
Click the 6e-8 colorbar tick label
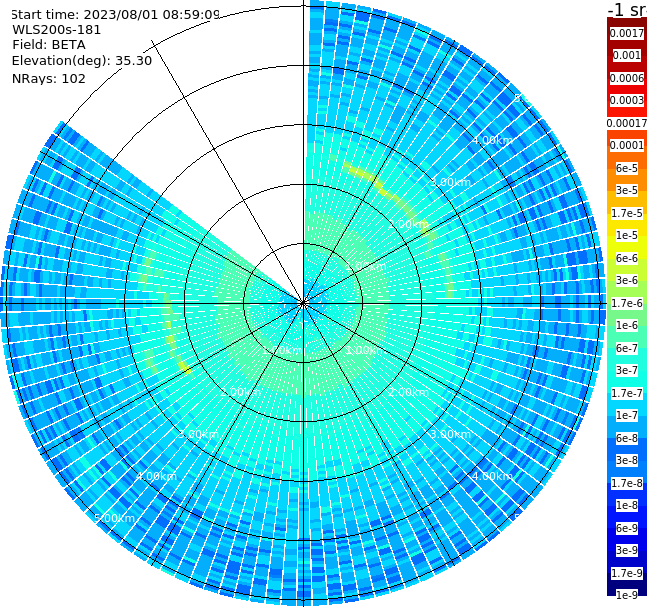coord(627,438)
